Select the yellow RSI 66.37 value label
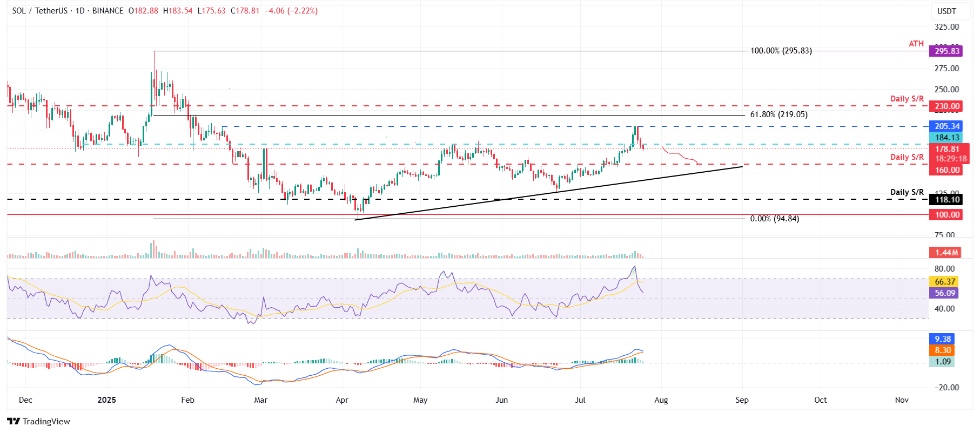 pos(944,282)
